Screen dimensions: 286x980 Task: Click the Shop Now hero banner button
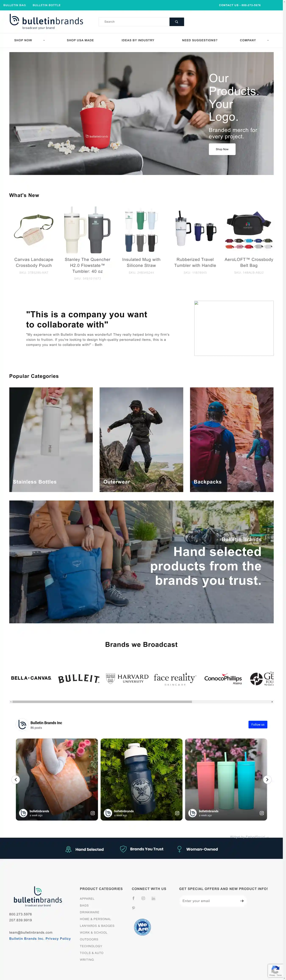(x=222, y=149)
